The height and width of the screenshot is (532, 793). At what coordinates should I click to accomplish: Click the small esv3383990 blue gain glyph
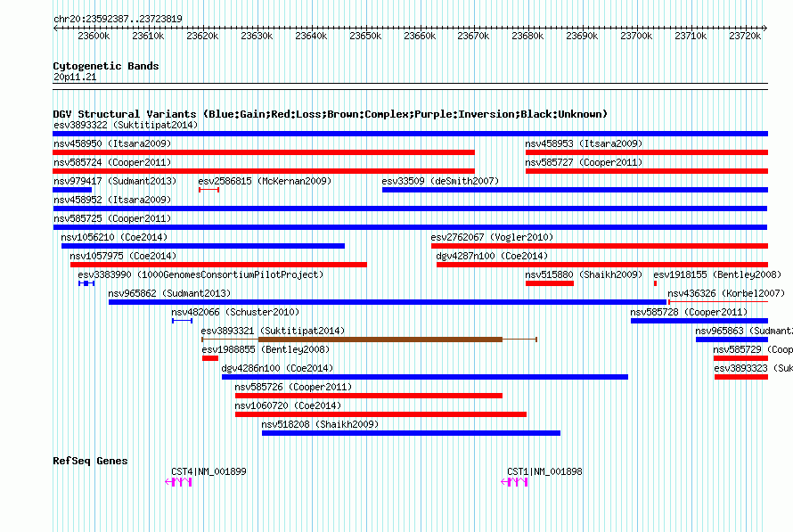86,283
